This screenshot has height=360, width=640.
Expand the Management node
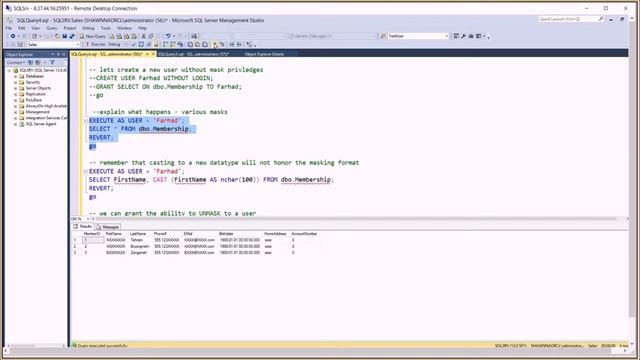point(16,112)
